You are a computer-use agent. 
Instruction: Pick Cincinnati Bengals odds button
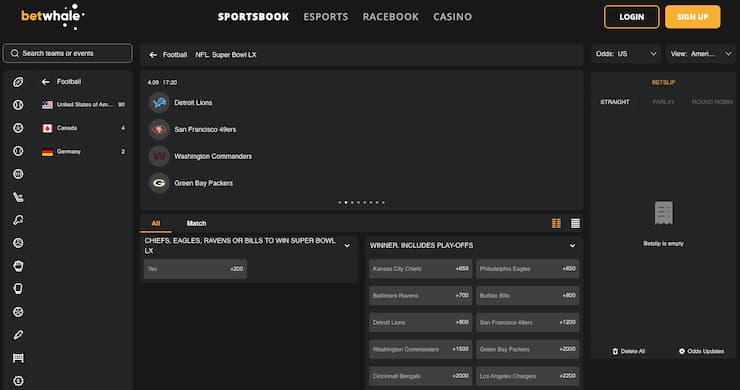(x=420, y=376)
